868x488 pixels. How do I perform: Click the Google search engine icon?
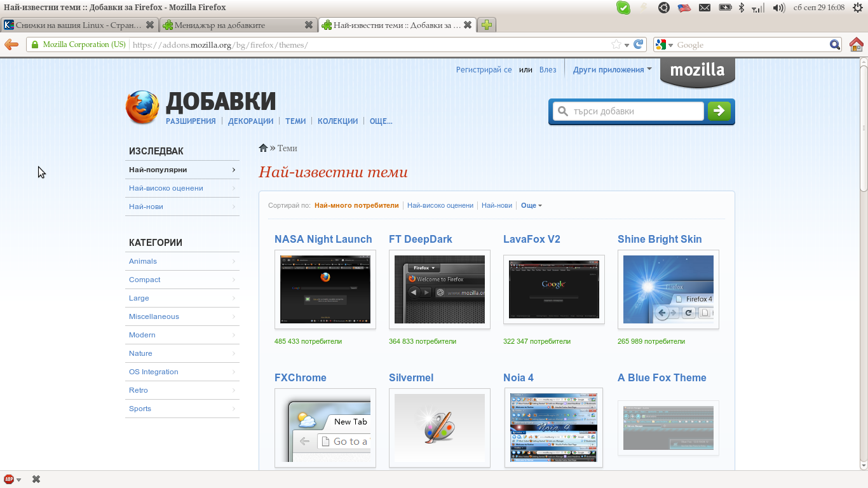[661, 44]
